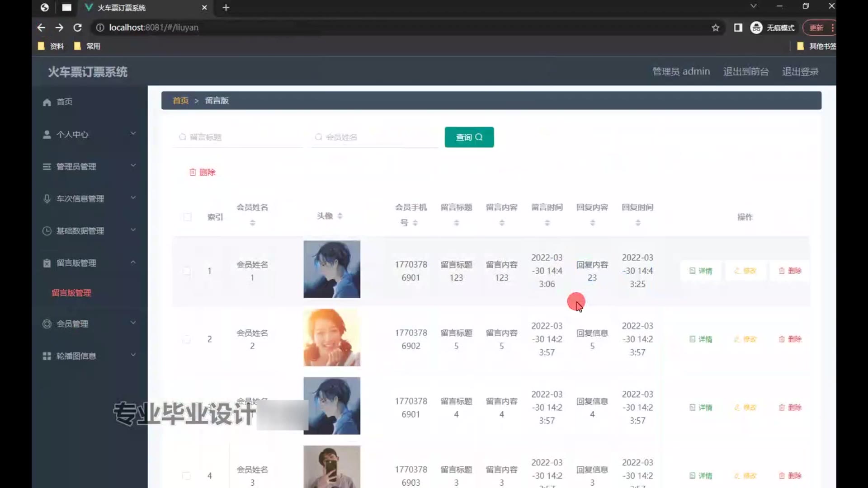Click 删除 for 会员姓名2 row

point(790,339)
